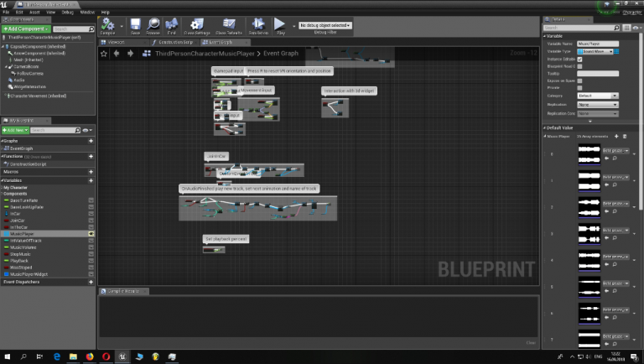644x364 pixels.
Task: Use selected asset arrow for element 2
Action: coord(607,211)
